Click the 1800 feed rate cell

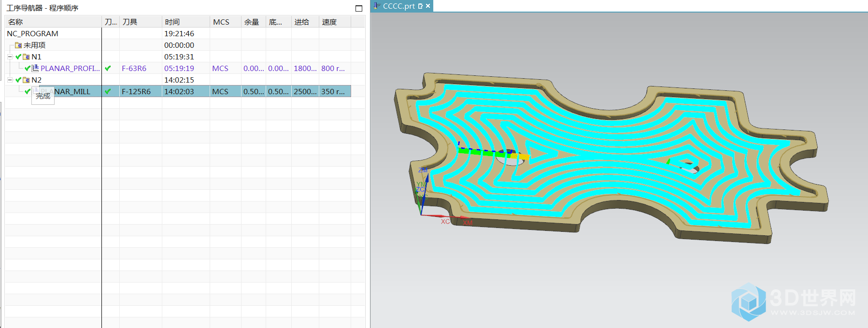[305, 69]
